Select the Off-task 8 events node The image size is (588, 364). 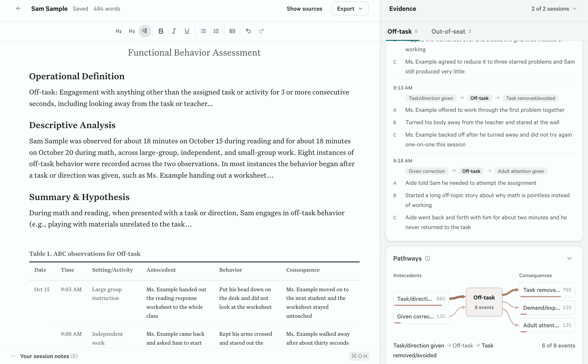pyautogui.click(x=484, y=302)
